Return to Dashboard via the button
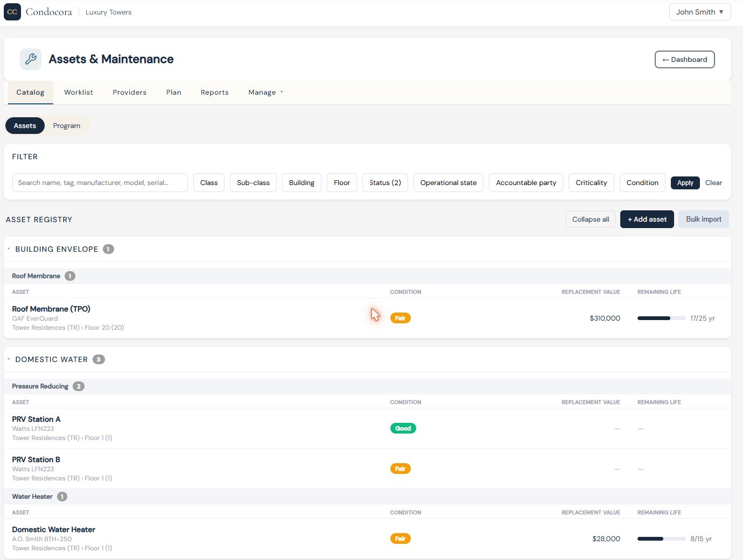 (x=685, y=60)
